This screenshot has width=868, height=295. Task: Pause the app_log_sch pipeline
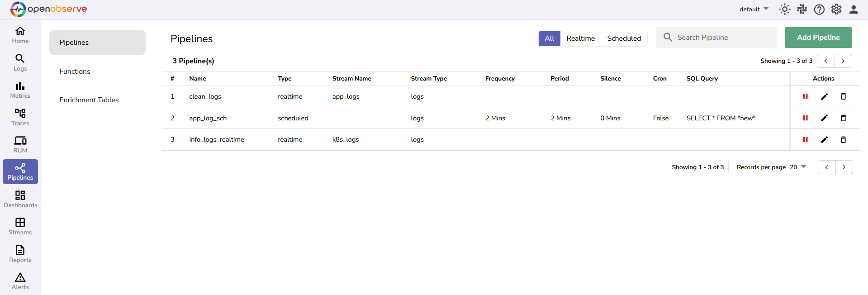point(805,118)
